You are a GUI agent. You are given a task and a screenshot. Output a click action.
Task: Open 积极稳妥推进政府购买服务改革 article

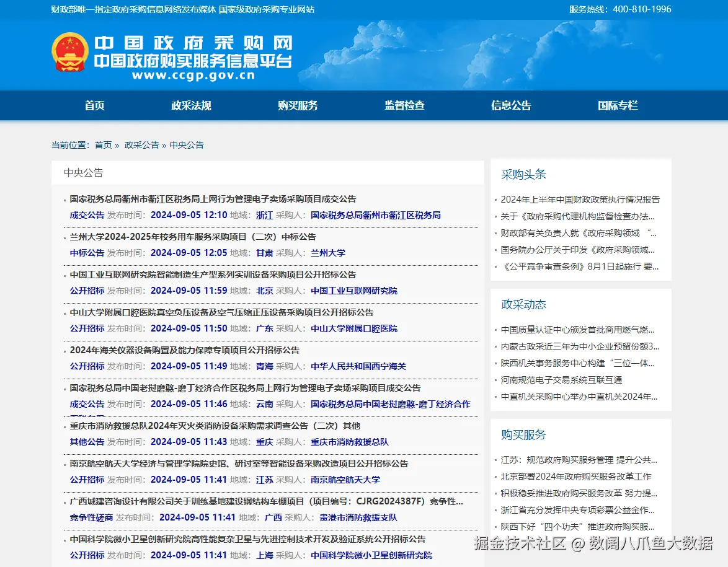click(579, 493)
